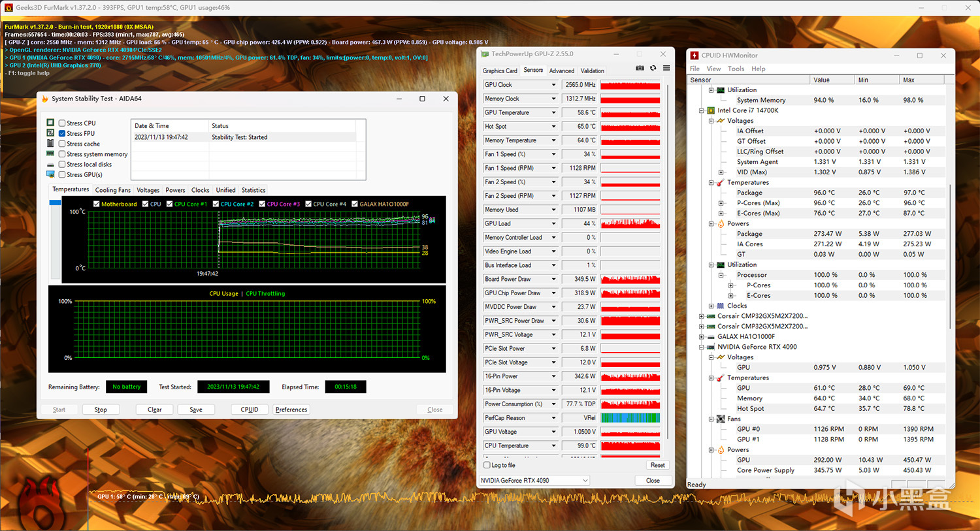Open the GPU Clock sensor dropdown

553,85
